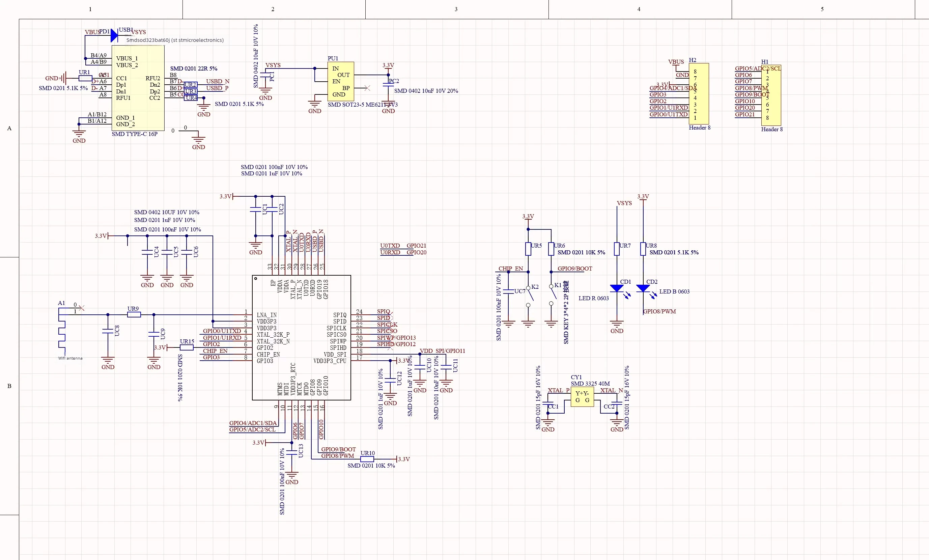Image resolution: width=929 pixels, height=560 pixels.
Task: Click the LED R 0603 label
Action: tap(593, 298)
